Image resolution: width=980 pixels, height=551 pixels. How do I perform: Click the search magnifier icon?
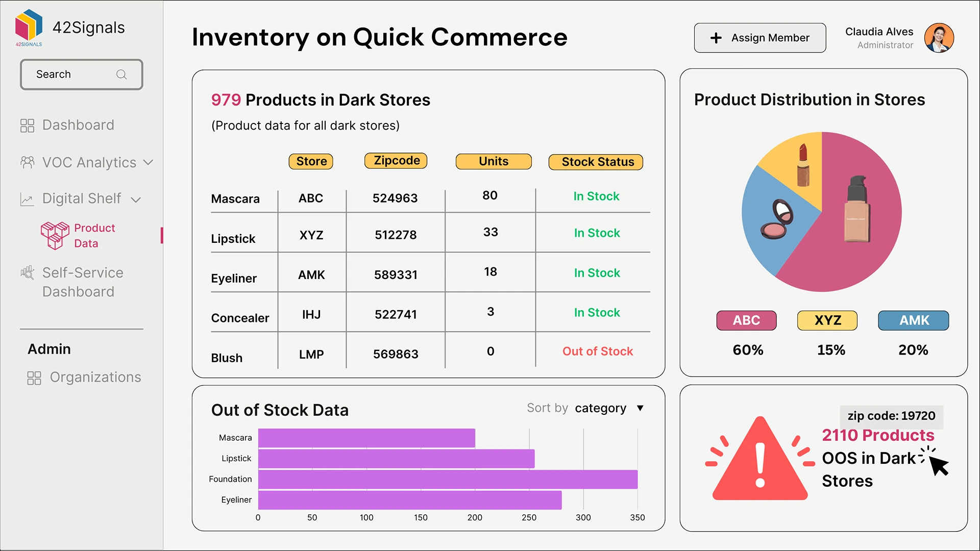pyautogui.click(x=121, y=74)
